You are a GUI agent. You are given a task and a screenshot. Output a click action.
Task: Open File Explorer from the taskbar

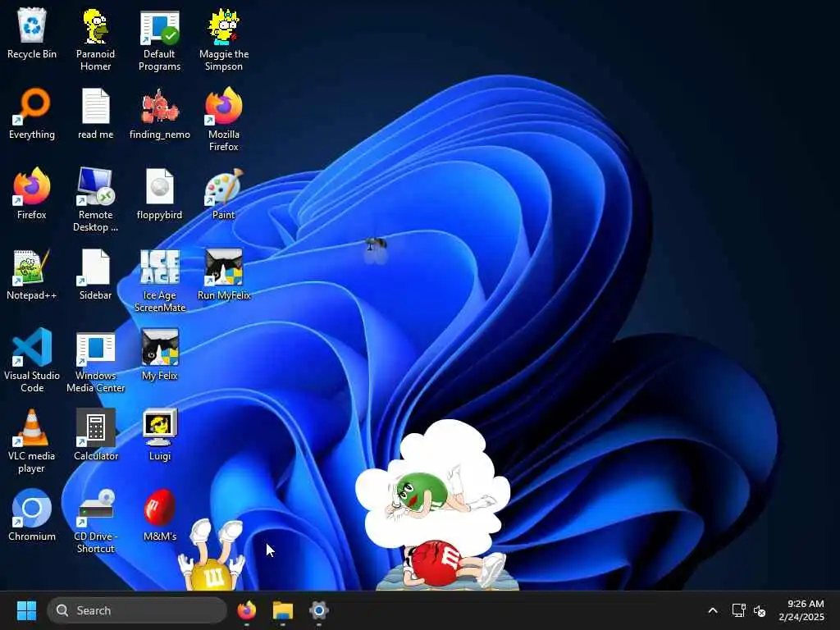(282, 610)
